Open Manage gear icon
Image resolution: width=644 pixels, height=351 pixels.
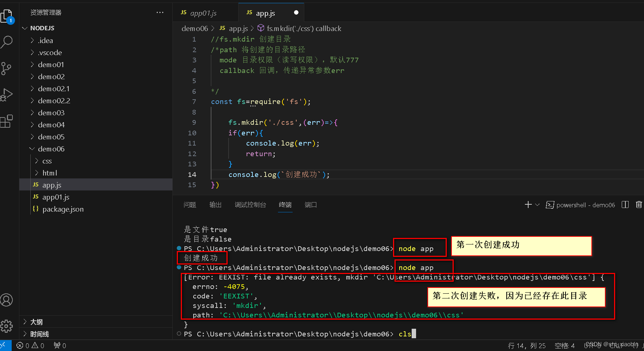coord(6,326)
